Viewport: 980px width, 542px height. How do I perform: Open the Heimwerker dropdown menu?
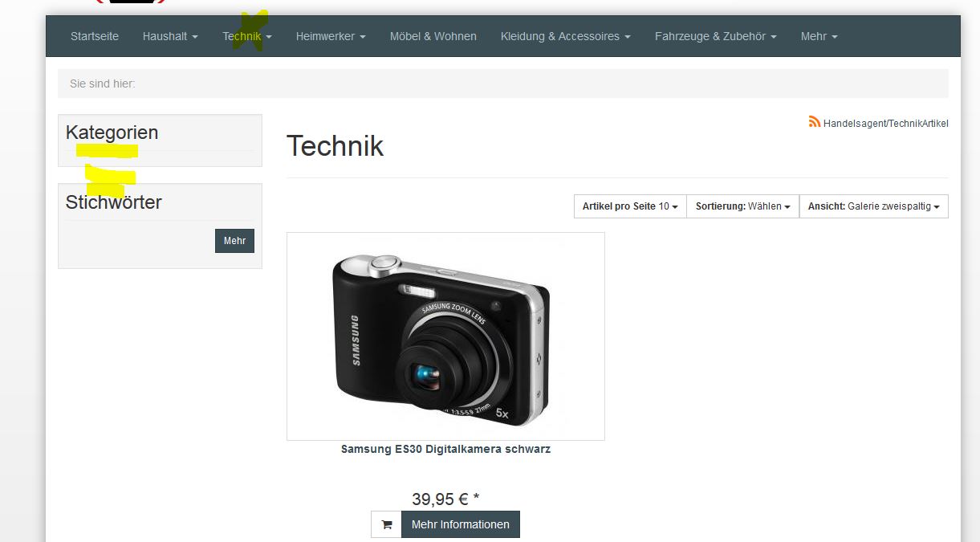331,36
